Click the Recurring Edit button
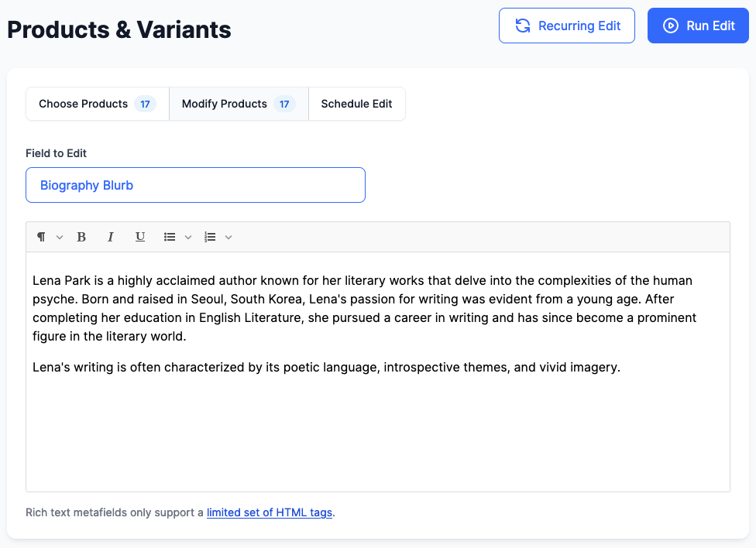The width and height of the screenshot is (756, 548). [566, 26]
